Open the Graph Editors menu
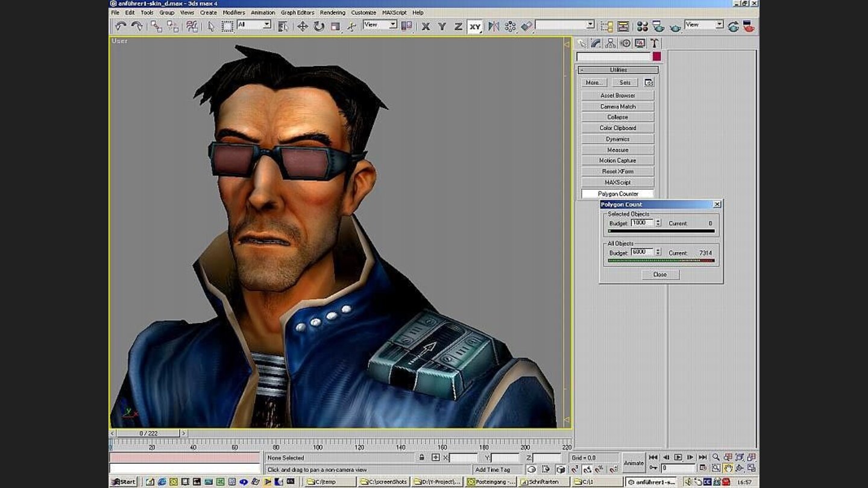 pyautogui.click(x=297, y=13)
